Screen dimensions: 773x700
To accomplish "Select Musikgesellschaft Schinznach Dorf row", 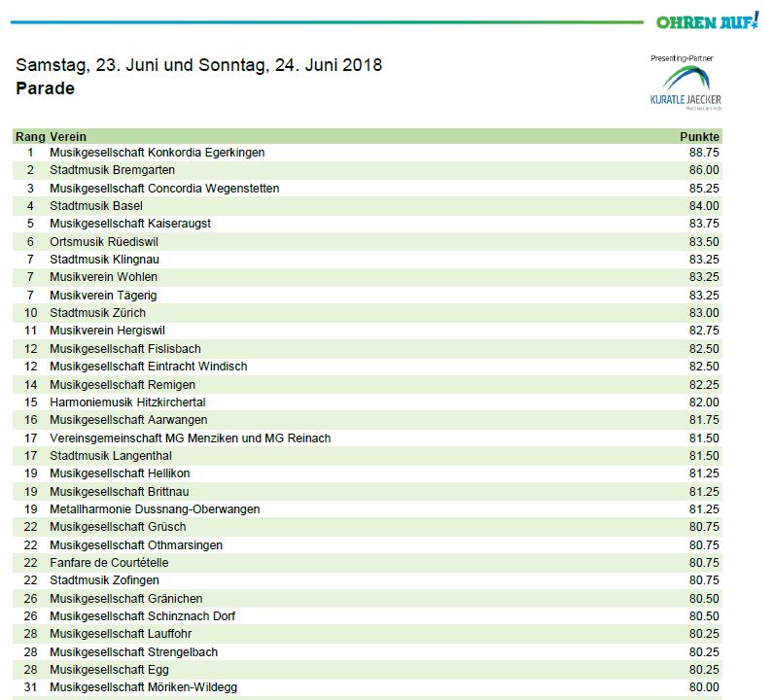I will tap(142, 616).
